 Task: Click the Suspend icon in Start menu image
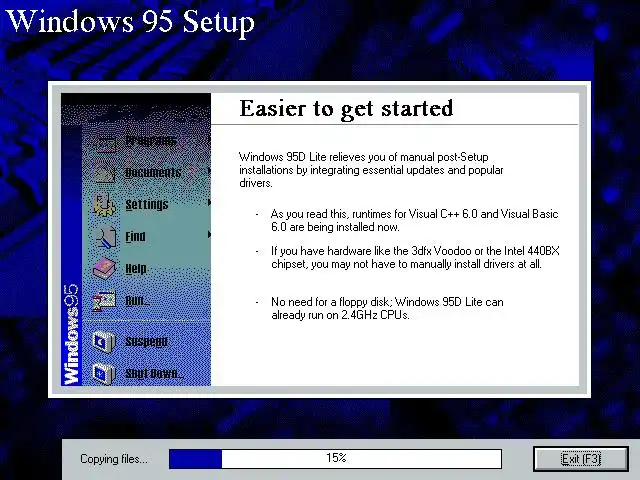coord(104,341)
